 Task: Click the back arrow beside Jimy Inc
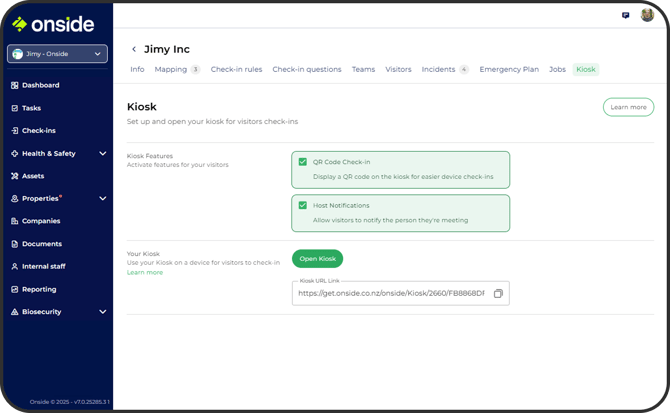[134, 49]
